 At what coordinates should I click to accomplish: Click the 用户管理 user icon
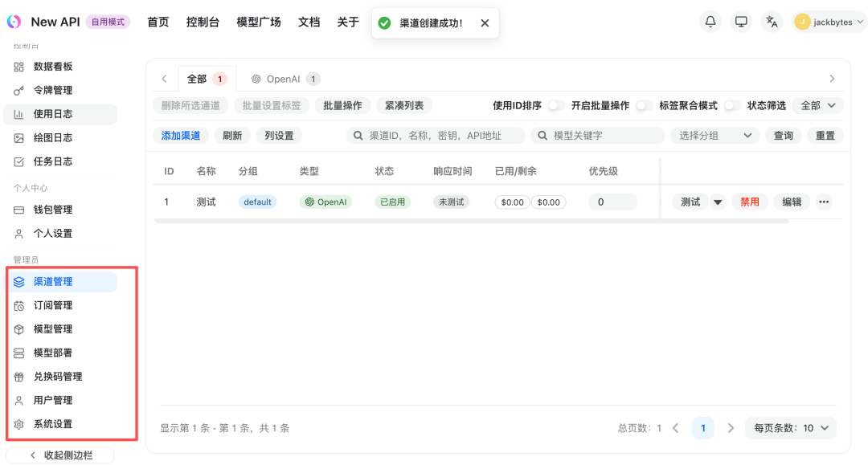point(18,401)
